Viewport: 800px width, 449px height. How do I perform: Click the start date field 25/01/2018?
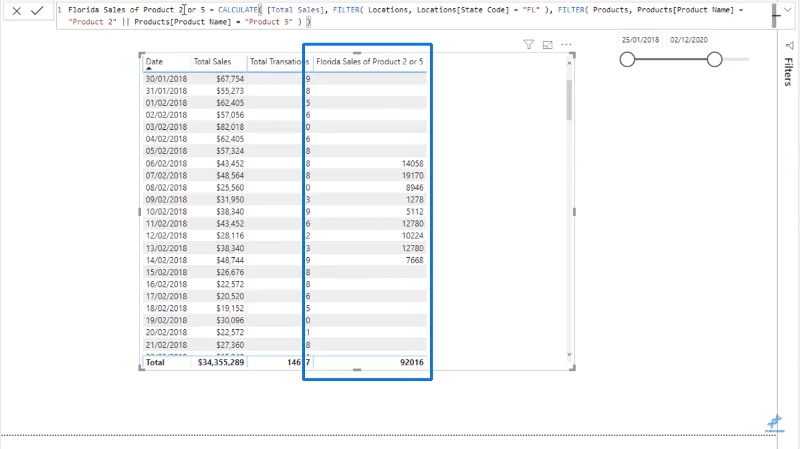(x=640, y=40)
